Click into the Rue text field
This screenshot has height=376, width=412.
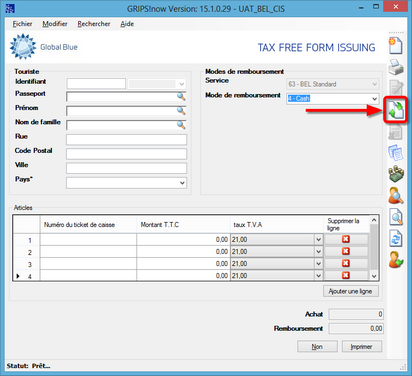point(126,140)
